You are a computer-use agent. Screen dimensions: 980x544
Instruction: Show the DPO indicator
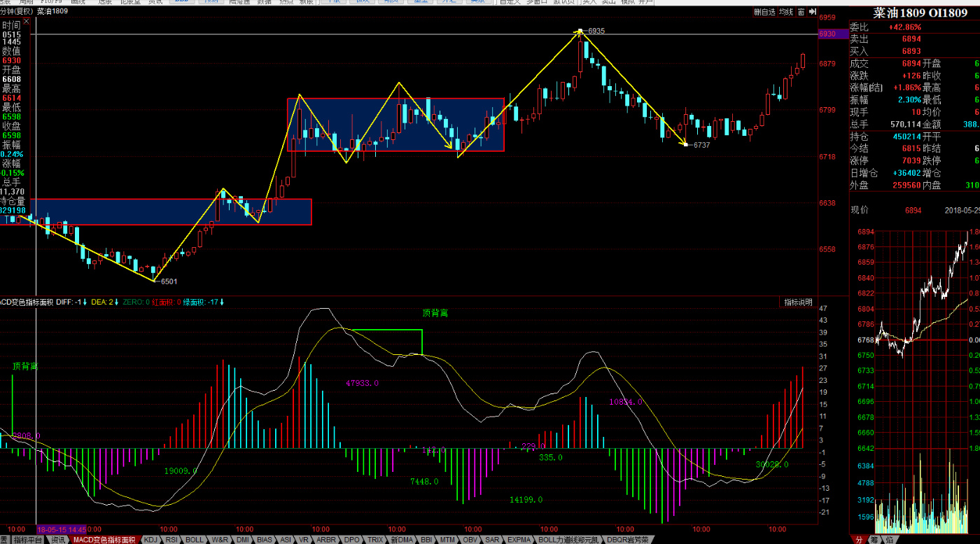tap(351, 540)
